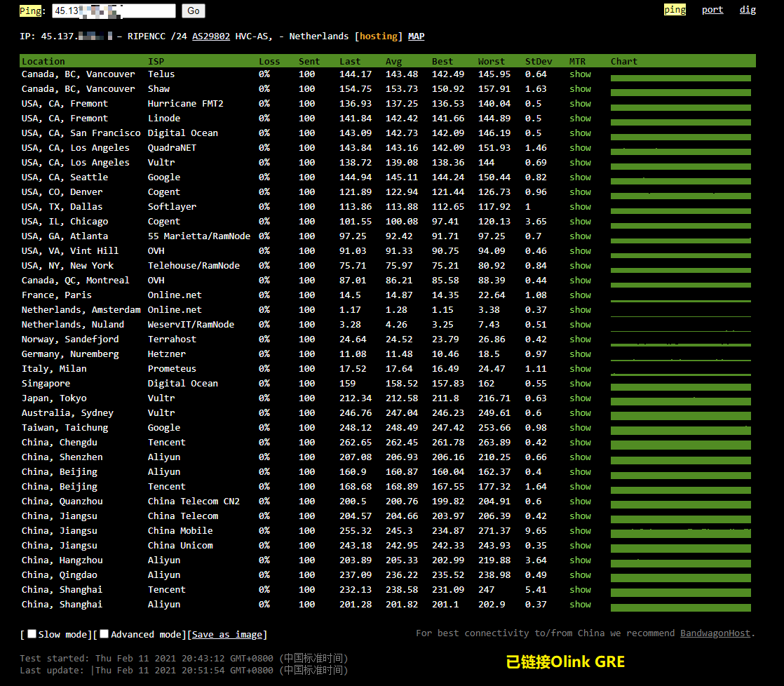Switch to the port tool tab
Viewport: 784px width, 686px height.
click(712, 10)
